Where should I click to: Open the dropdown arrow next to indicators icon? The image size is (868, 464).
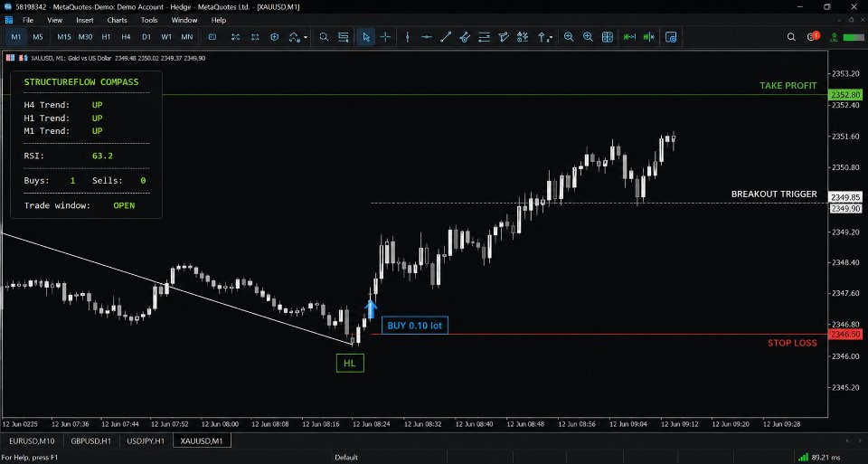click(x=306, y=38)
